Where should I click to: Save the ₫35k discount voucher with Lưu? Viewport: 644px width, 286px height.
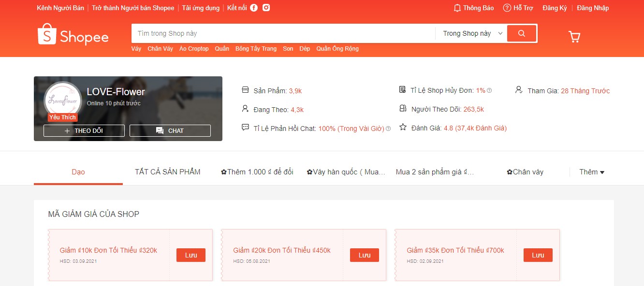[538, 255]
